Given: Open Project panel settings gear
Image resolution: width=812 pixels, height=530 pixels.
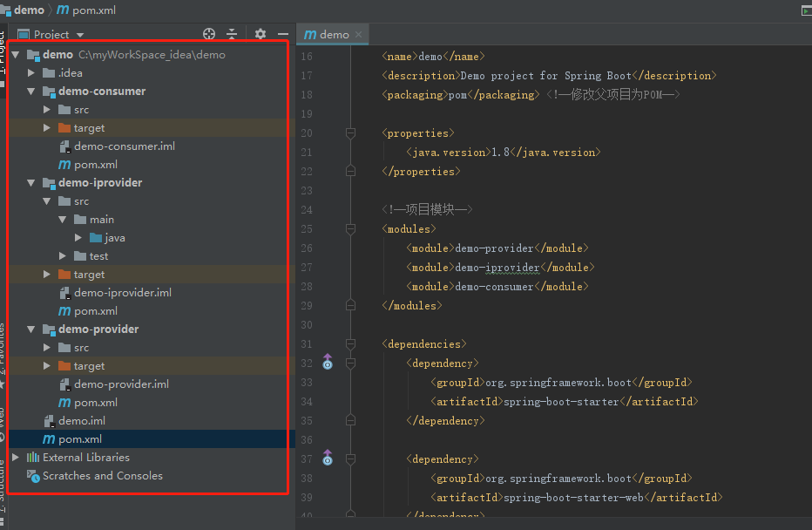Looking at the screenshot, I should coord(260,34).
